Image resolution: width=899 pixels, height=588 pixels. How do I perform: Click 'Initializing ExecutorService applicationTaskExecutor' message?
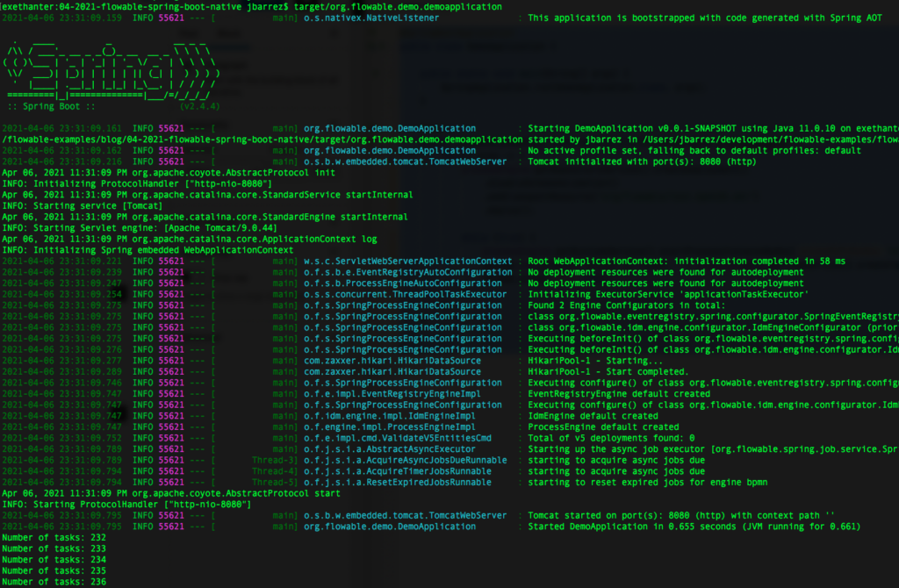pyautogui.click(x=668, y=295)
